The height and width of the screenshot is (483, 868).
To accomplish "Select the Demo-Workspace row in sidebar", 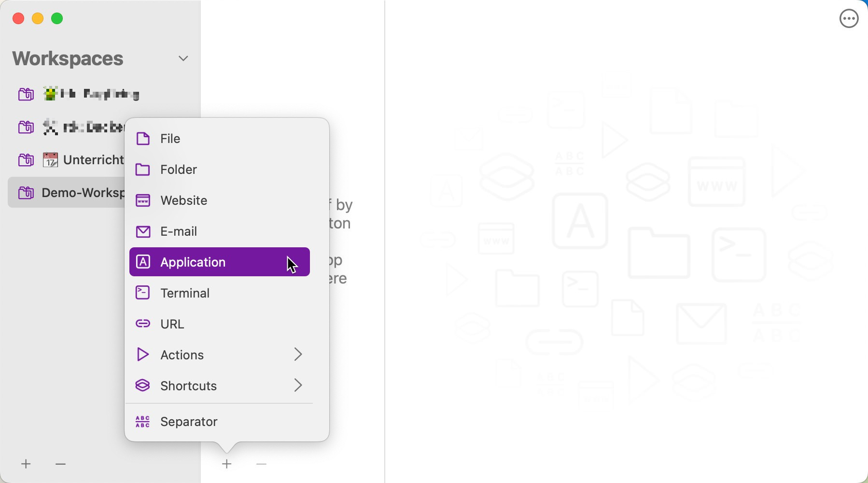I will click(x=67, y=193).
